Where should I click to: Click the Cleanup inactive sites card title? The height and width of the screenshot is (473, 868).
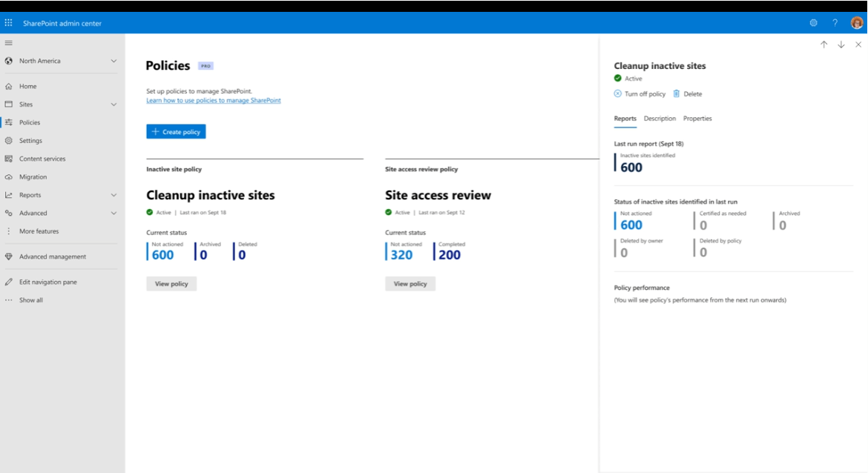[x=211, y=195]
